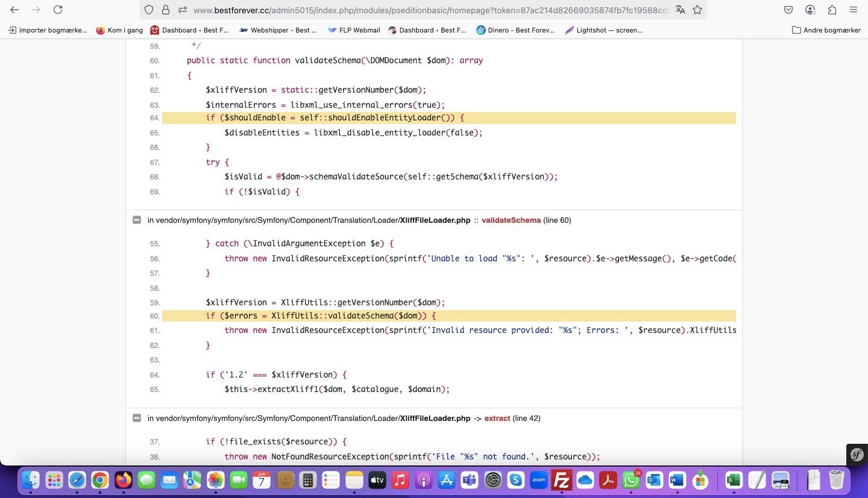Collapse the extract (line 42) trace block

[x=137, y=419]
